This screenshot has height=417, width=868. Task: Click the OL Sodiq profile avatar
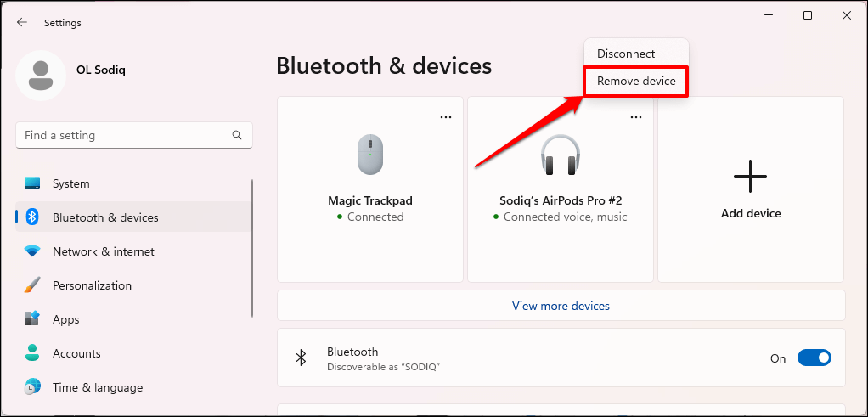coord(40,75)
